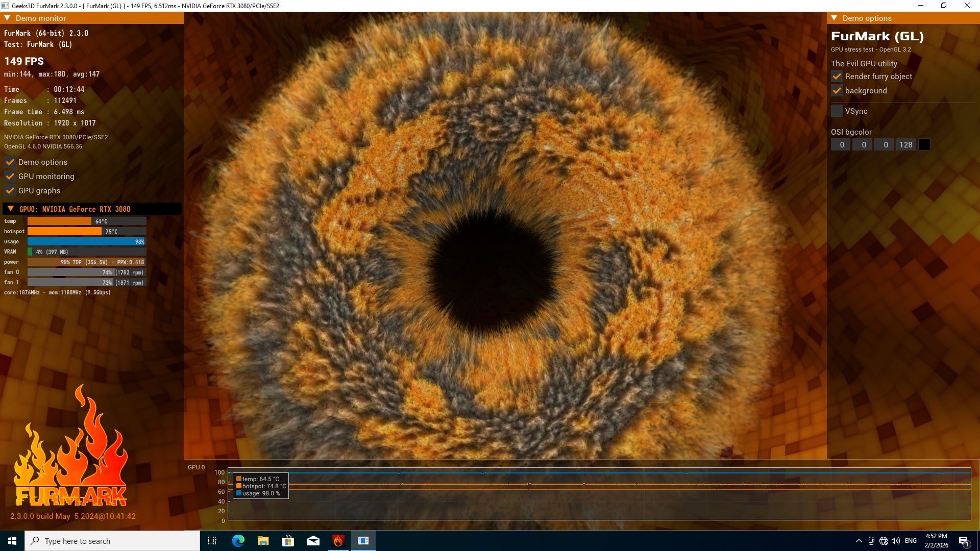Collapse the Demo monitor panel
The width and height of the screenshot is (980, 551).
tap(8, 18)
